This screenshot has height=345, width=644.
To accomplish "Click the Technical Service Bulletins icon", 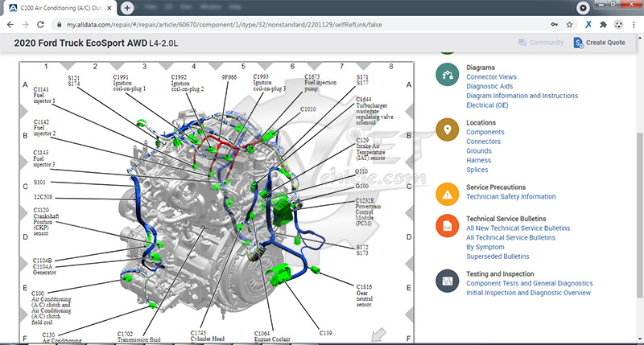I will pos(448,226).
